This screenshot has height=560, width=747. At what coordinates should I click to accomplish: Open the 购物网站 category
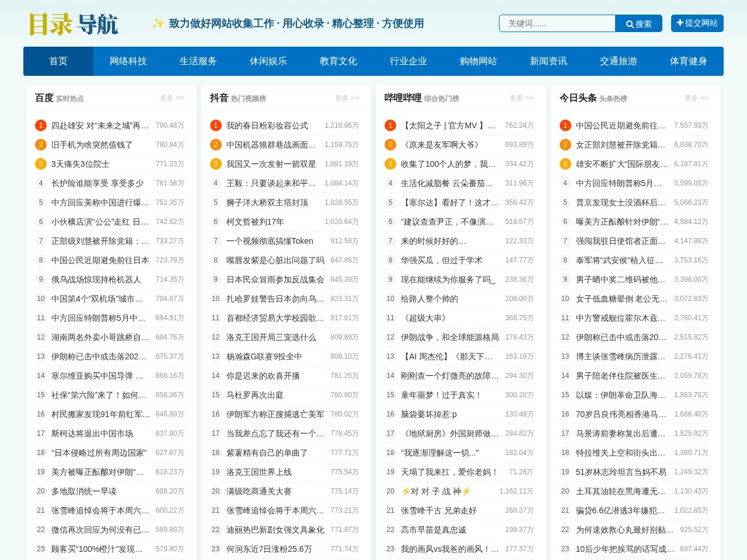pos(478,61)
